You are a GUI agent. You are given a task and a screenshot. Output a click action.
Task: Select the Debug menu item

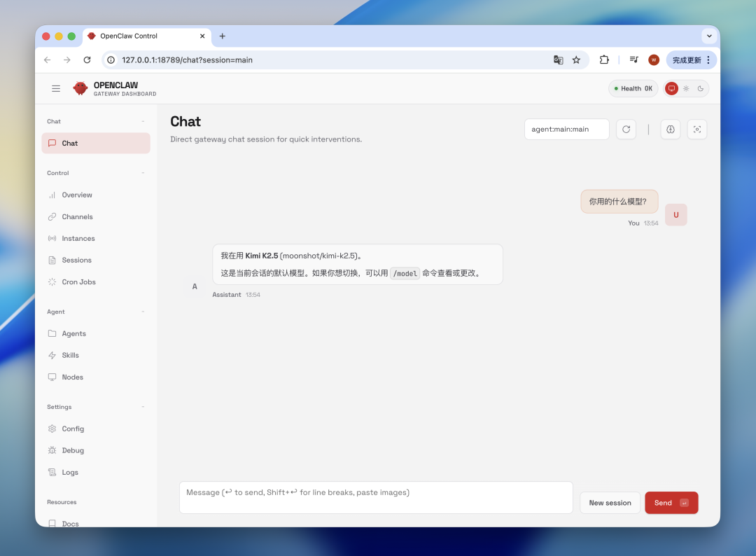click(73, 450)
